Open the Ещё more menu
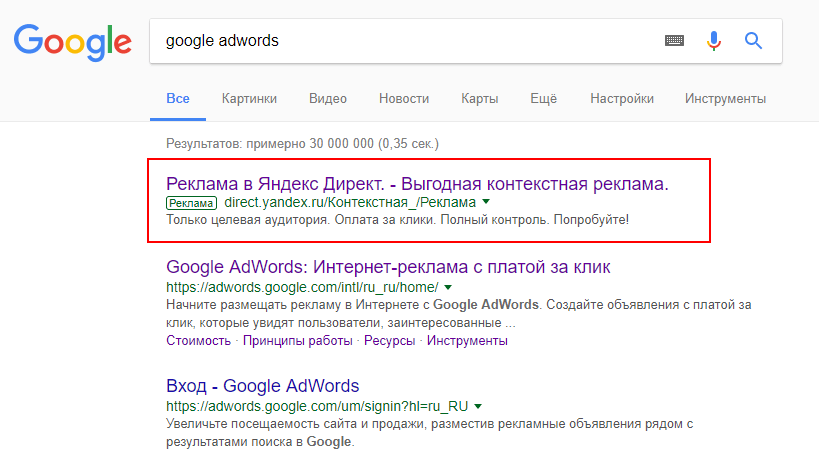The height and width of the screenshot is (476, 819). (x=544, y=99)
